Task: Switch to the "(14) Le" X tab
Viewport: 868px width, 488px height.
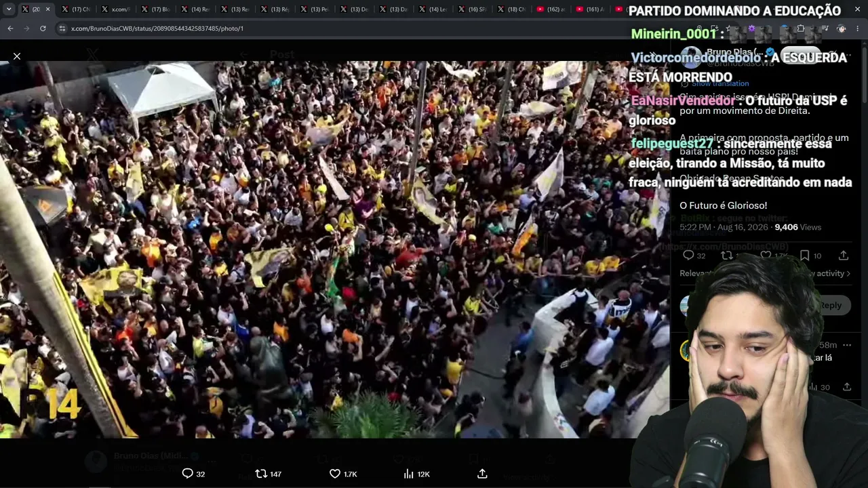Action: (x=435, y=9)
